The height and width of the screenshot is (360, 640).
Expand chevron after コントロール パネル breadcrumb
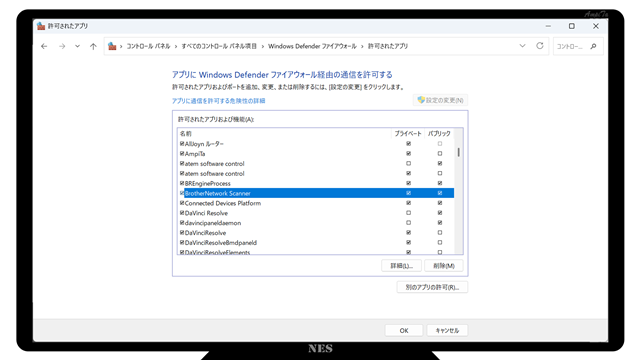[176, 47]
